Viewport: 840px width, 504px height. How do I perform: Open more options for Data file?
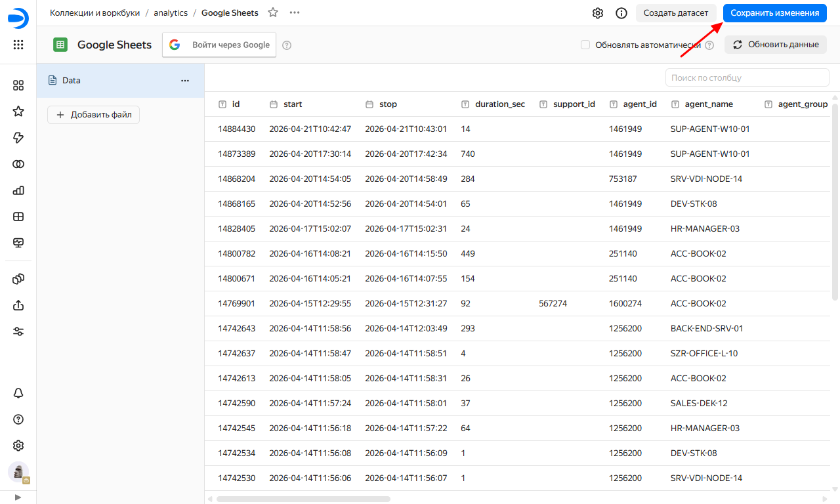[x=185, y=81]
